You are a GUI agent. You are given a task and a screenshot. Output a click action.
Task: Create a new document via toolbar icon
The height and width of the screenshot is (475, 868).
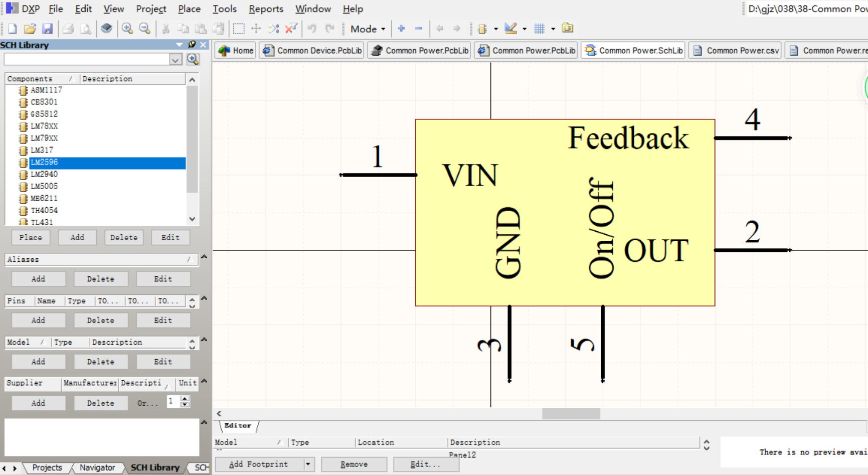[x=12, y=29]
